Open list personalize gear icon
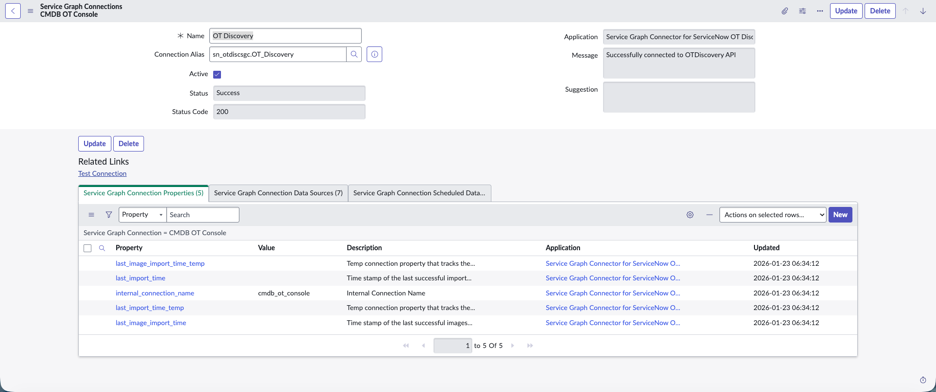This screenshot has height=392, width=936. 690,215
